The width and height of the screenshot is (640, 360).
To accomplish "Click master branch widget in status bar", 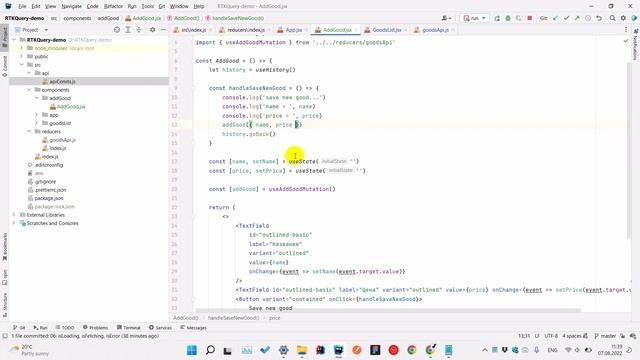I will (x=605, y=336).
